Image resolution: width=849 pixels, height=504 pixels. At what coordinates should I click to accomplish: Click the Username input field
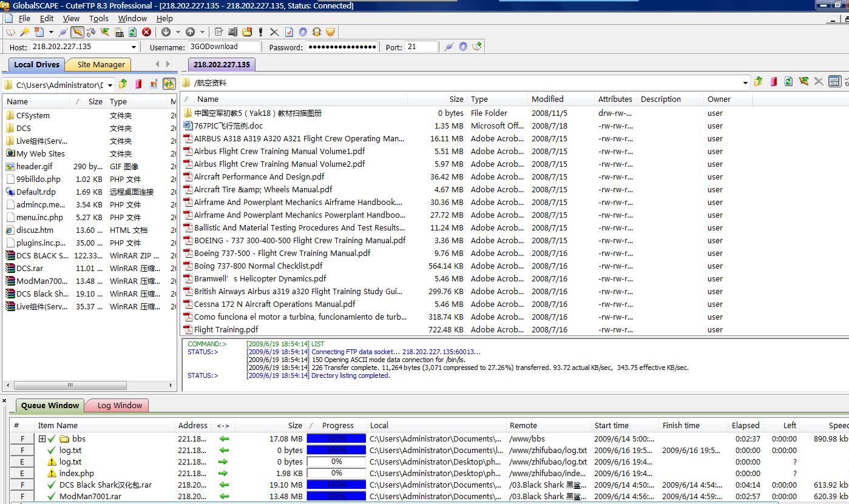click(223, 47)
